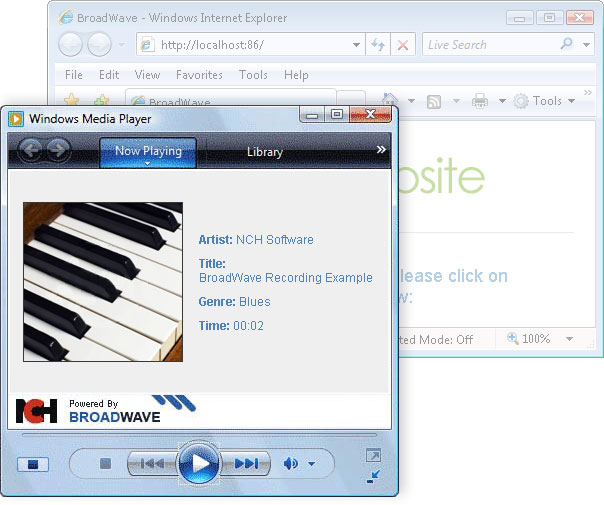Screen dimensions: 604x505
Task: Click the 100% zoom level button
Action: click(528, 339)
